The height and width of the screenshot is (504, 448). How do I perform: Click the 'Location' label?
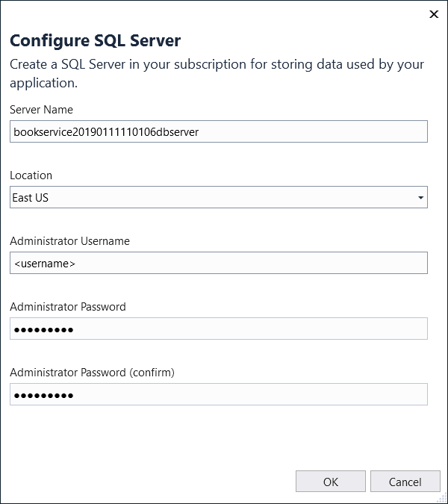31,175
